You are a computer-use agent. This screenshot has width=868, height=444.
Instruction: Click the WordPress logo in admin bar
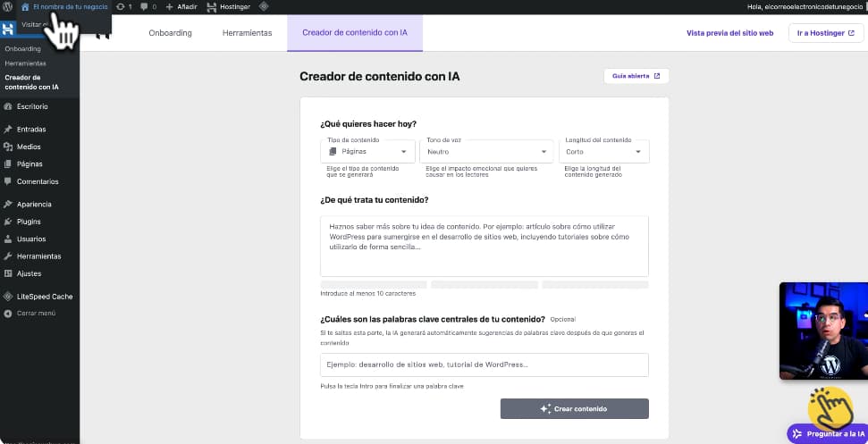click(7, 7)
